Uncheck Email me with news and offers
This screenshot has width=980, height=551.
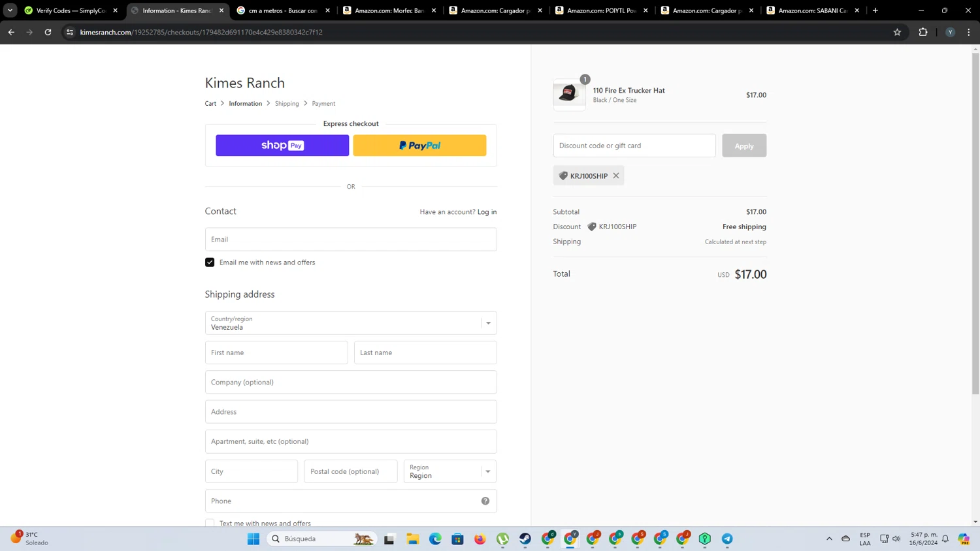tap(210, 262)
